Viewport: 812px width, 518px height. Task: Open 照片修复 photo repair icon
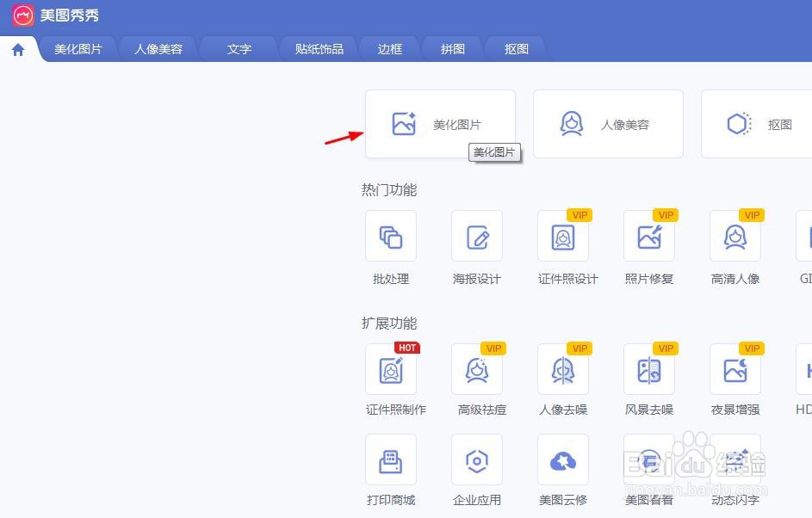[x=649, y=236]
